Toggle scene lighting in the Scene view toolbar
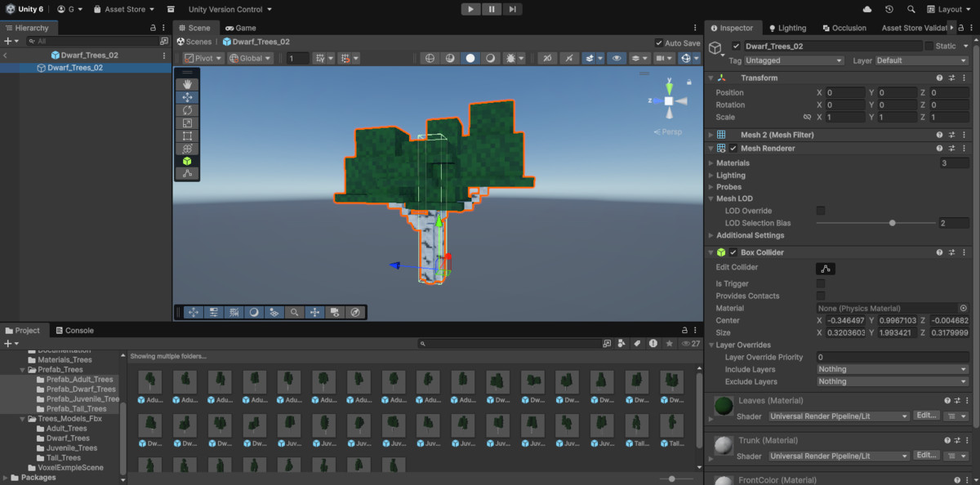Screen dimensions: 980x485 coord(450,57)
